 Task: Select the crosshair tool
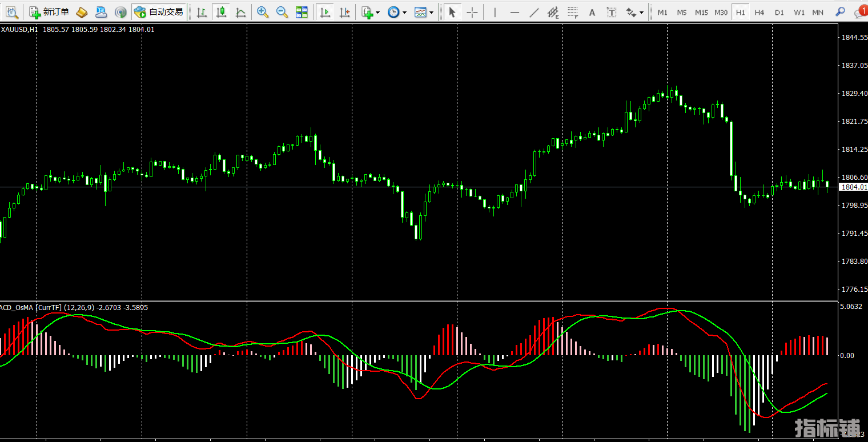[x=472, y=12]
